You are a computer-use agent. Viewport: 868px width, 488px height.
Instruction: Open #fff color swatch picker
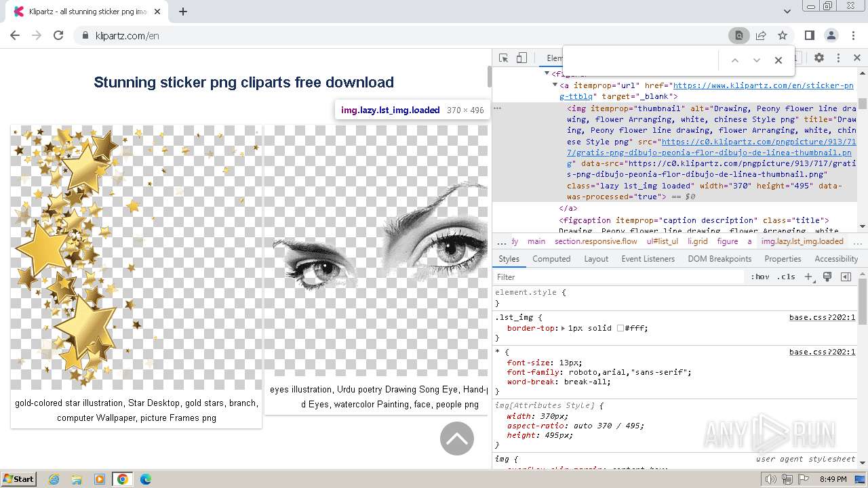coord(620,328)
